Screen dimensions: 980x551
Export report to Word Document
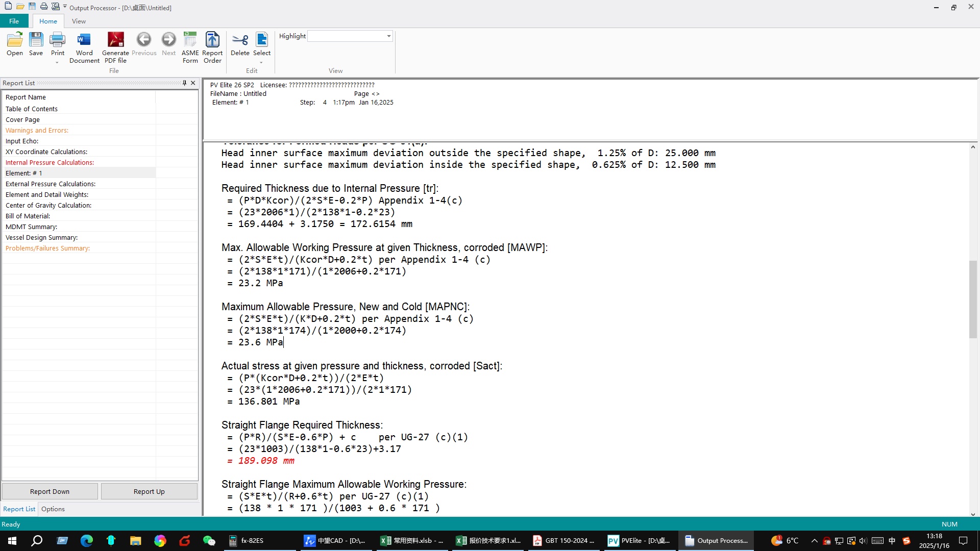(84, 48)
